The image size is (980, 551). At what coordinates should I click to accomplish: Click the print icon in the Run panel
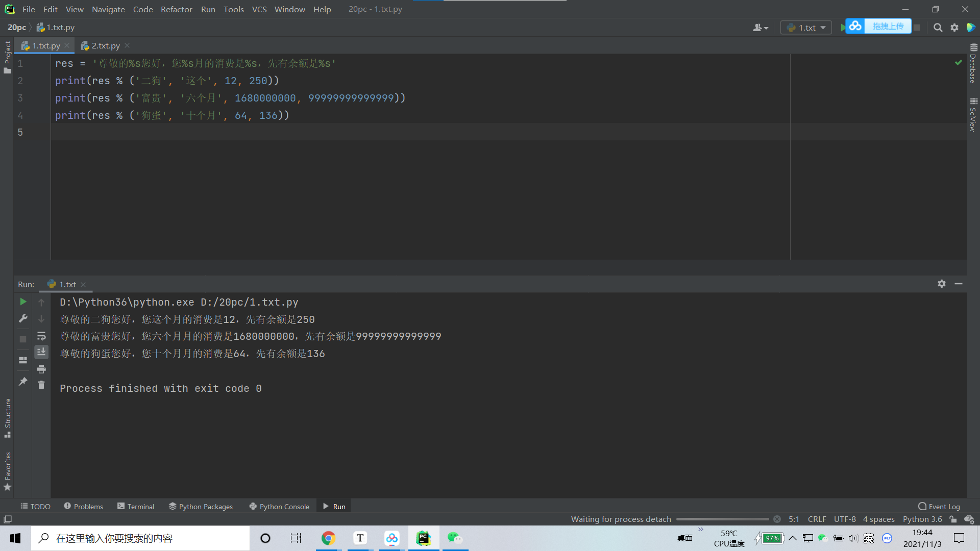(41, 369)
